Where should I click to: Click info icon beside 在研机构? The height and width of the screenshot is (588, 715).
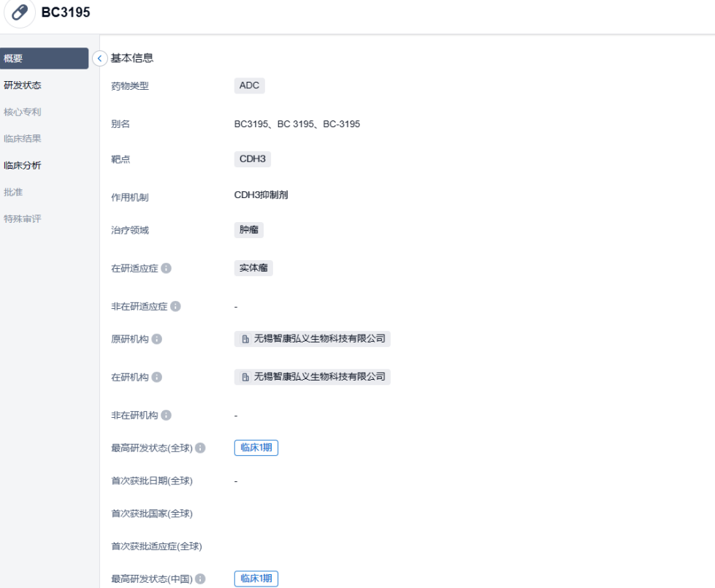(x=156, y=378)
